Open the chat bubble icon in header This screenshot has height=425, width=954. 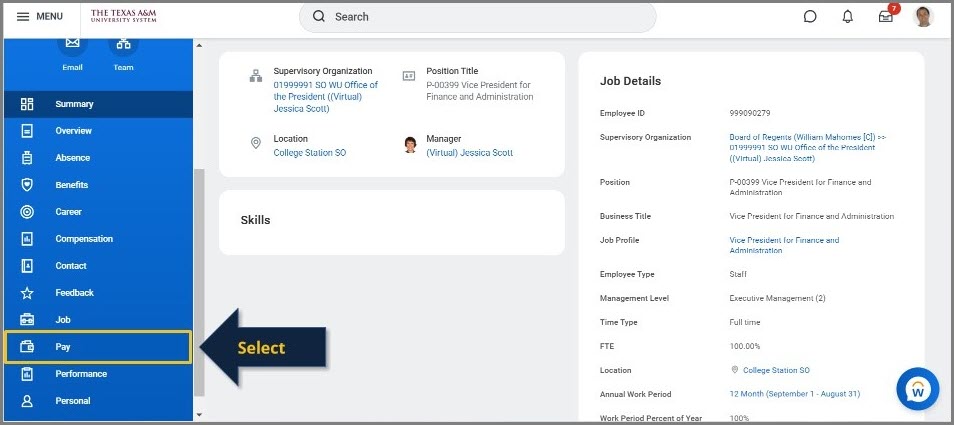click(810, 17)
